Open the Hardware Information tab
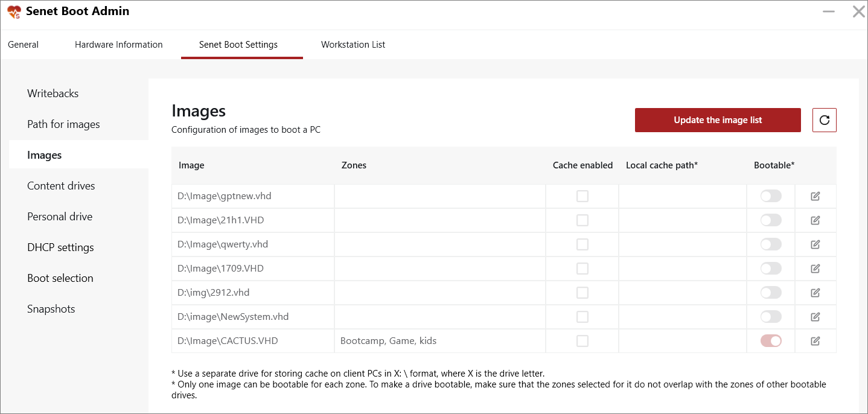This screenshot has height=414, width=868. click(119, 45)
